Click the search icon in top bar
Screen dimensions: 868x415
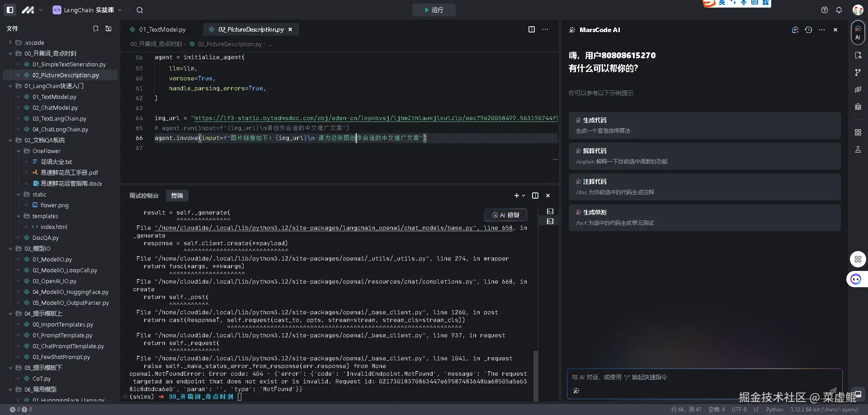[140, 10]
